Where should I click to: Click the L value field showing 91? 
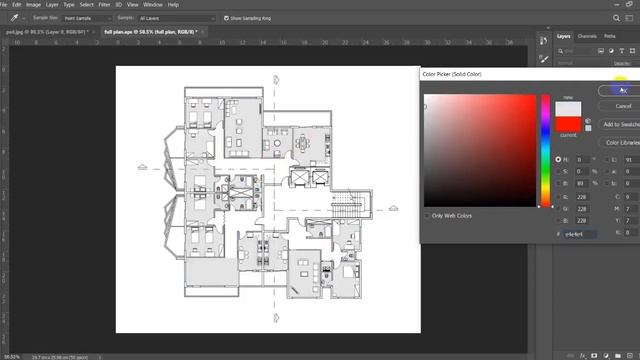coord(631,160)
